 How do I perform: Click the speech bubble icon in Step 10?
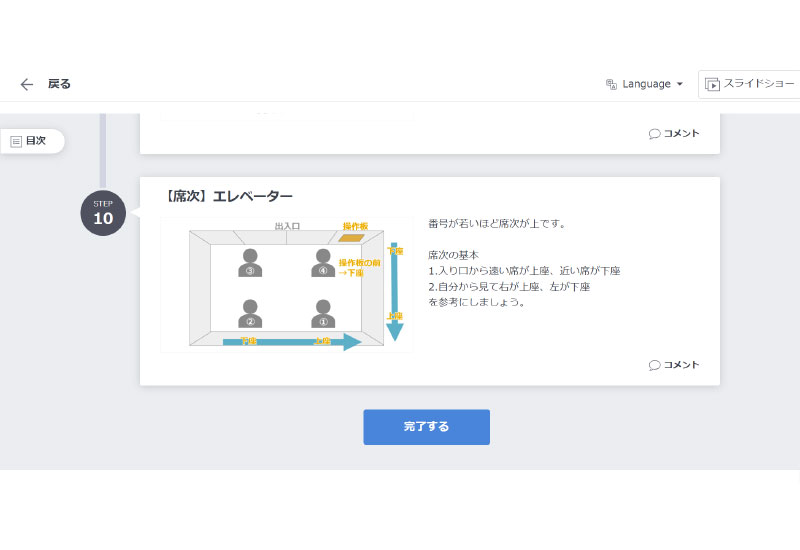(654, 365)
